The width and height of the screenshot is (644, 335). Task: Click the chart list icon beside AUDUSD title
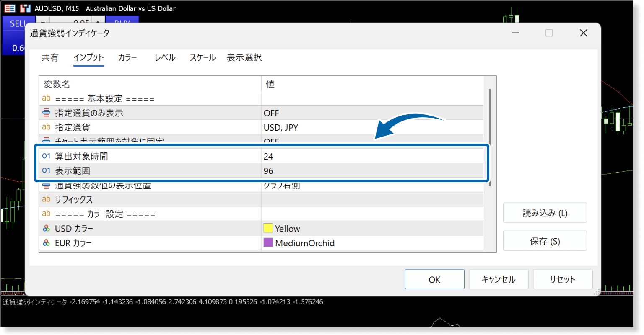point(10,8)
